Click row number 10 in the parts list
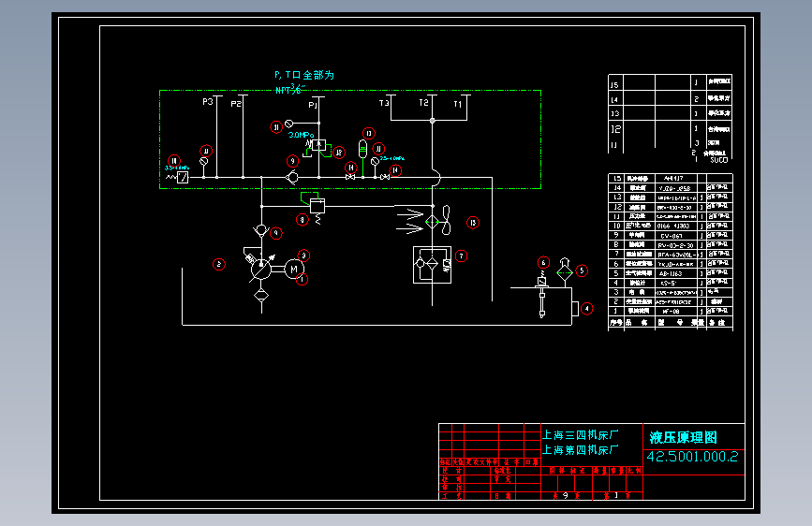Screen dimensions: 812x526 click(616, 226)
